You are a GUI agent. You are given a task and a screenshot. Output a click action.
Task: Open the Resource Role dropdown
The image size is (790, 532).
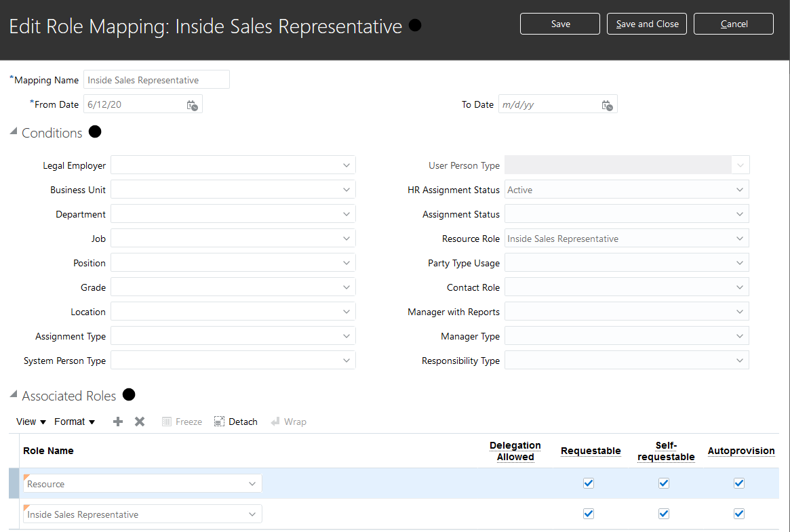tap(740, 239)
